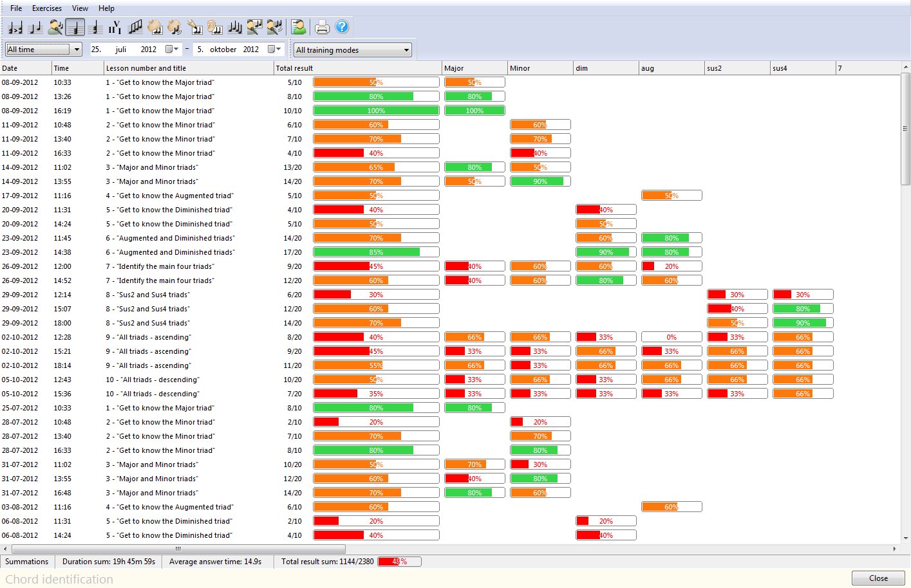This screenshot has width=911, height=588.
Task: Open the View menu
Action: [x=80, y=8]
